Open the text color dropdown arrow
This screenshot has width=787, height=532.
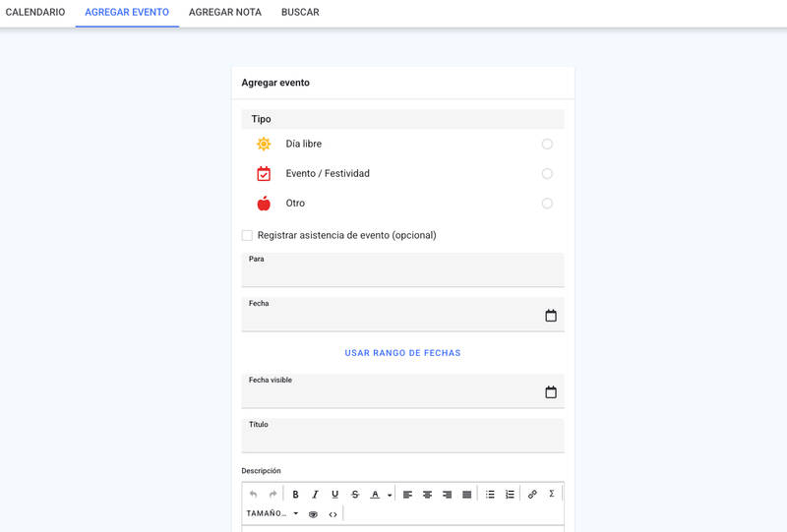(390, 495)
